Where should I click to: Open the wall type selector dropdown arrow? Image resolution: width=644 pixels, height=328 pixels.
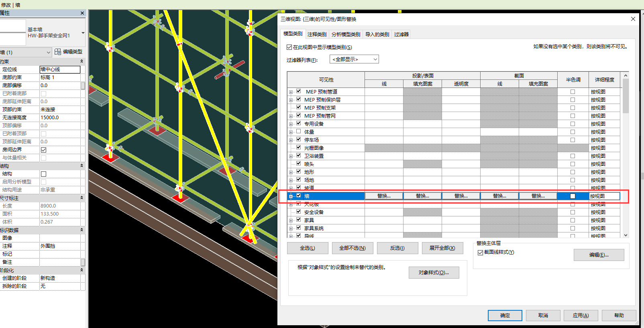pyautogui.click(x=83, y=33)
